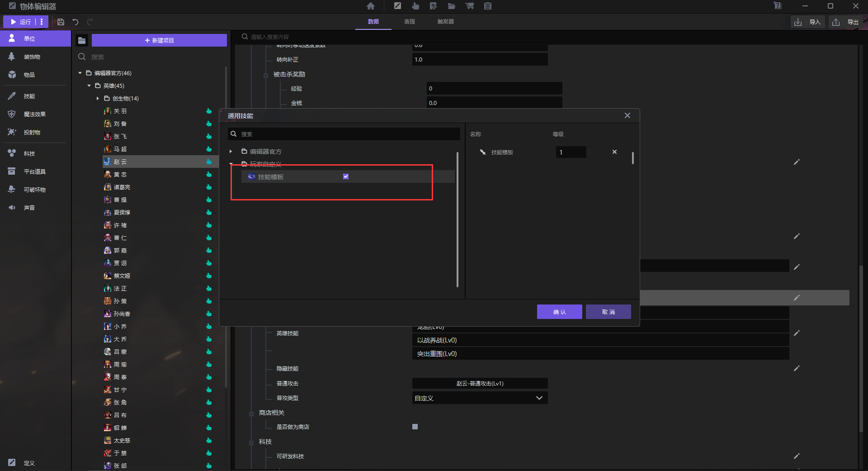The height and width of the screenshot is (471, 868).
Task: Click the pointing hand icon in top toolbar
Action: pos(415,6)
